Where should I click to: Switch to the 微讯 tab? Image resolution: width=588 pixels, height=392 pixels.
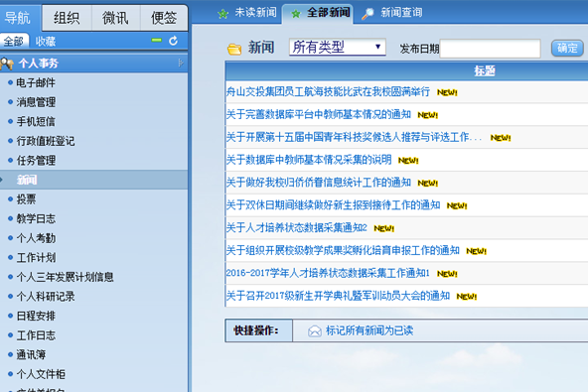point(115,18)
